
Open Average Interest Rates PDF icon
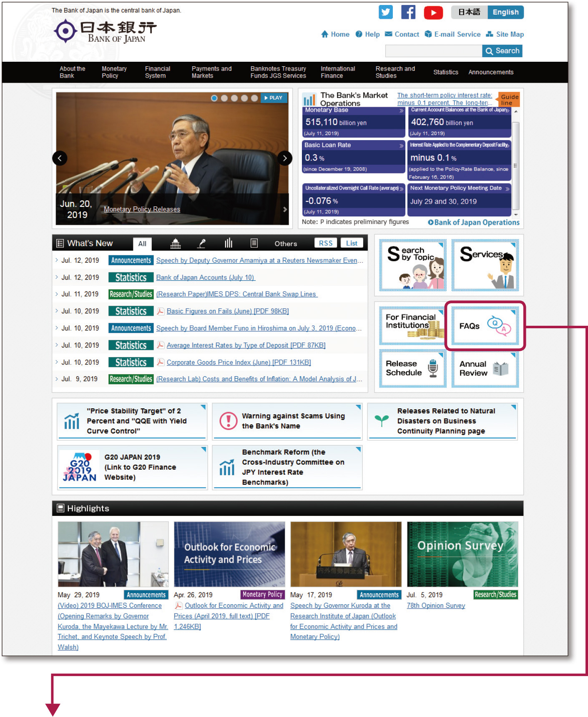tap(160, 345)
